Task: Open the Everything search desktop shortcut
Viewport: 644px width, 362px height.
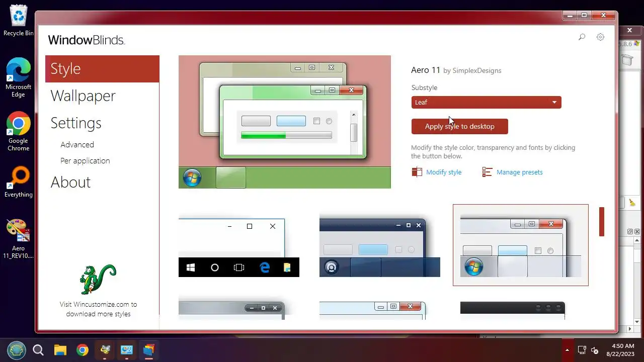Action: point(19,182)
